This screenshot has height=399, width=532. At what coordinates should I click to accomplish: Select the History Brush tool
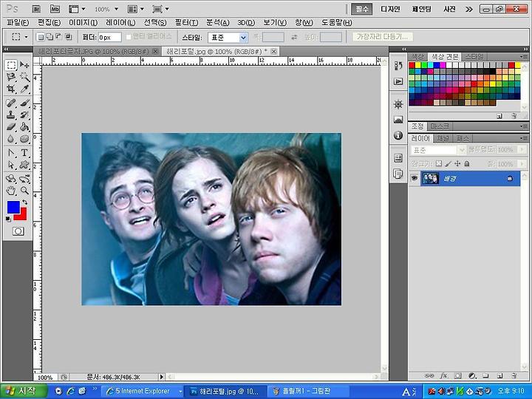(x=24, y=115)
